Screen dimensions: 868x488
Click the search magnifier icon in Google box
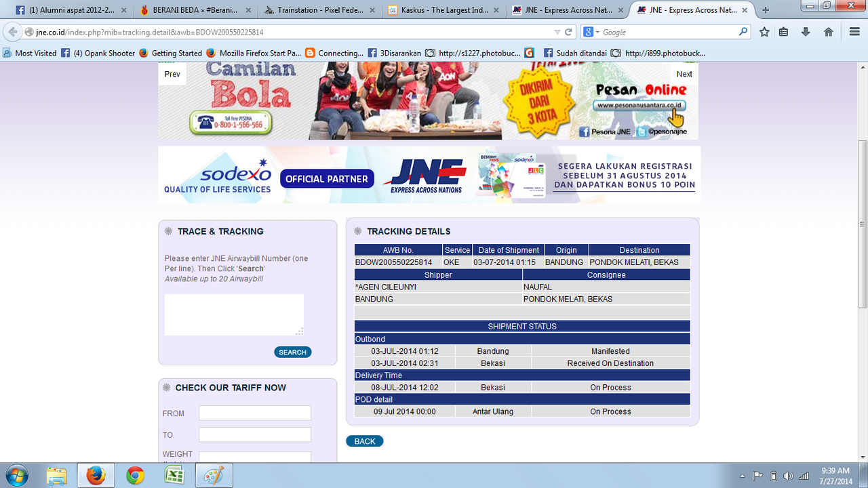[743, 32]
